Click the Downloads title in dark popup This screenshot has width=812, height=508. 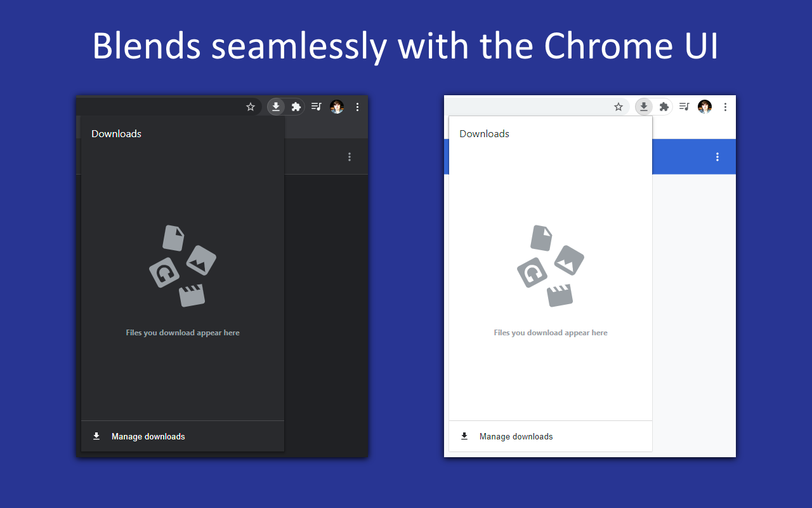tap(116, 133)
